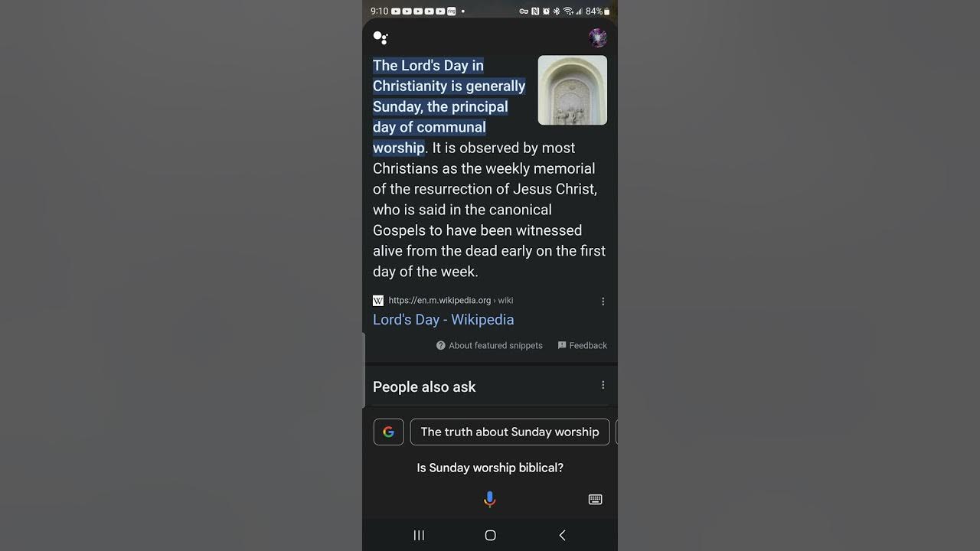Image resolution: width=980 pixels, height=551 pixels.
Task: Tap the highlighted featured snippet text
Action: click(x=449, y=106)
